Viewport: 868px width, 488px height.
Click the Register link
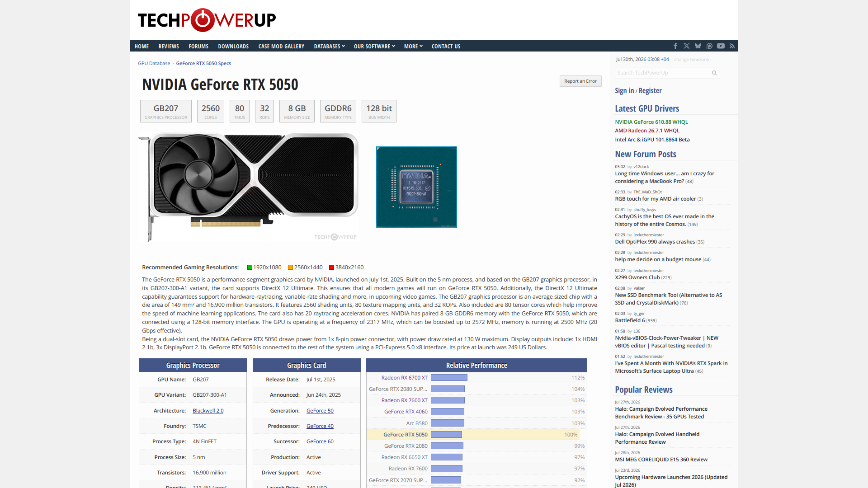pyautogui.click(x=650, y=90)
